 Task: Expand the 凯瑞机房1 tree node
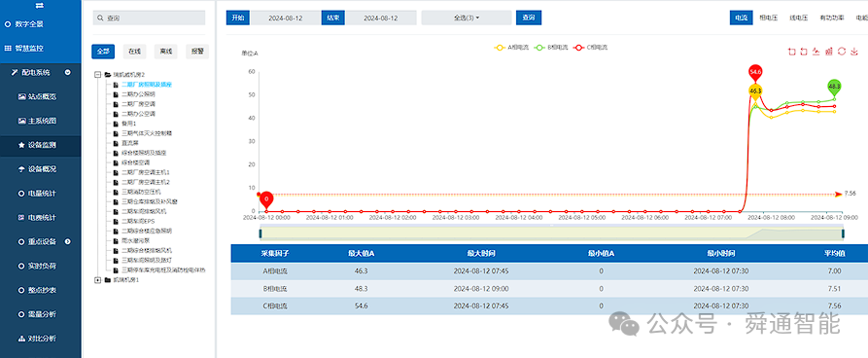98,280
